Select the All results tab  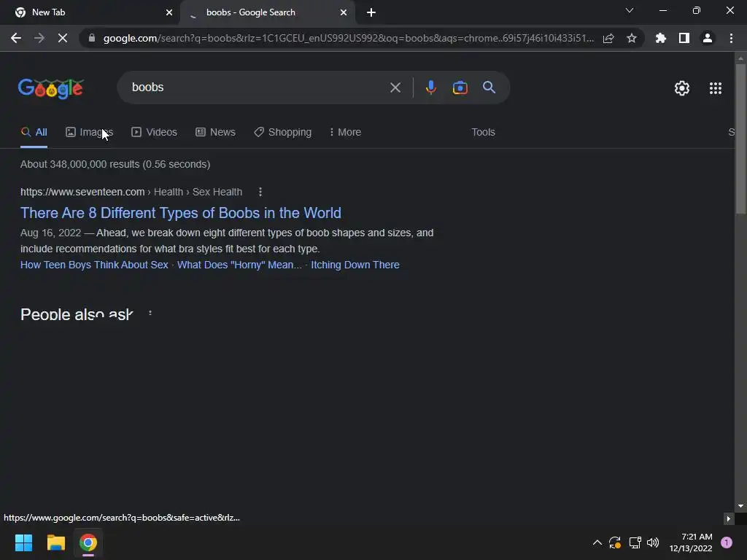34,133
